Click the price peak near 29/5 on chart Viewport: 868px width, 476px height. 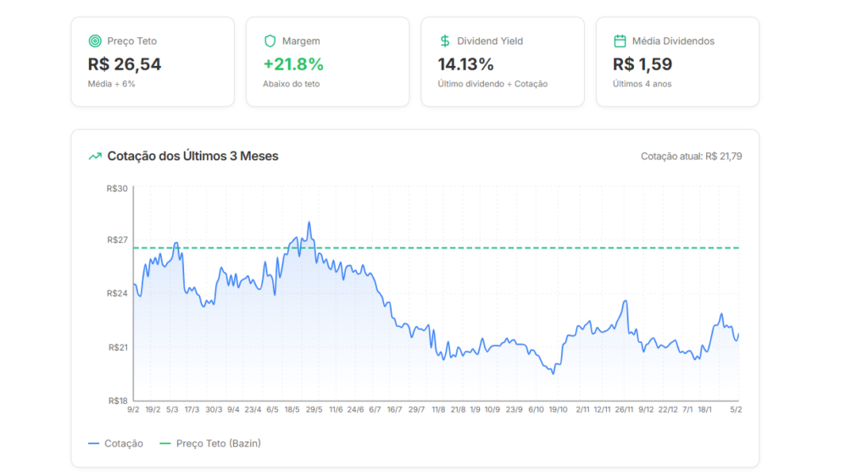point(309,223)
